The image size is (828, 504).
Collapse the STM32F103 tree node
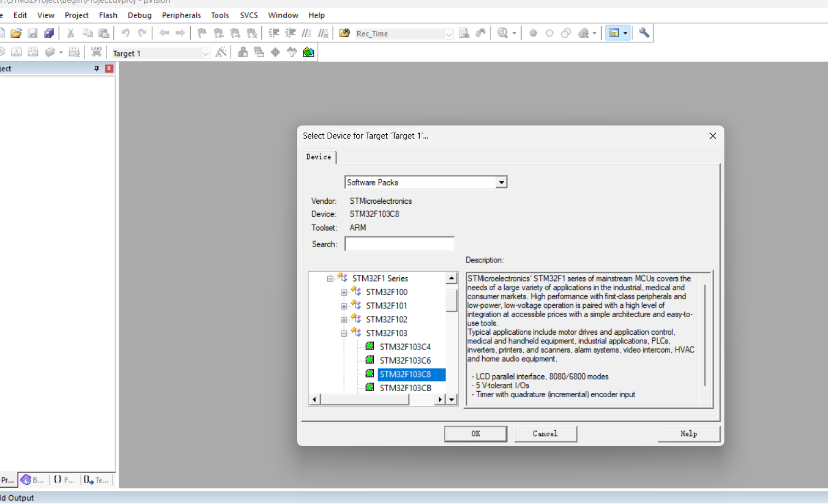tap(344, 334)
